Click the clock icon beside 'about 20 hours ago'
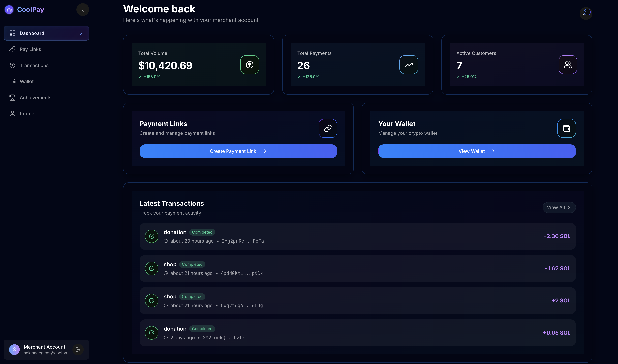The width and height of the screenshot is (618, 364). [x=166, y=241]
